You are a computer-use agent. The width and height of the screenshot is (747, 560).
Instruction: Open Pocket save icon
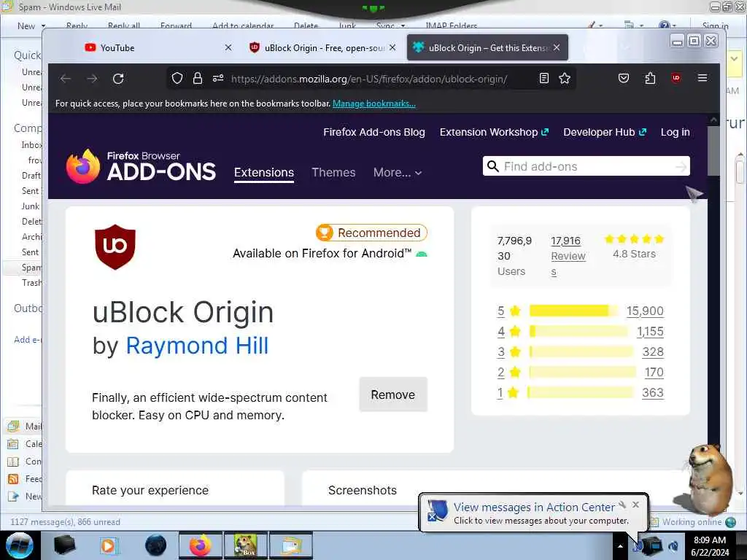[x=624, y=78]
